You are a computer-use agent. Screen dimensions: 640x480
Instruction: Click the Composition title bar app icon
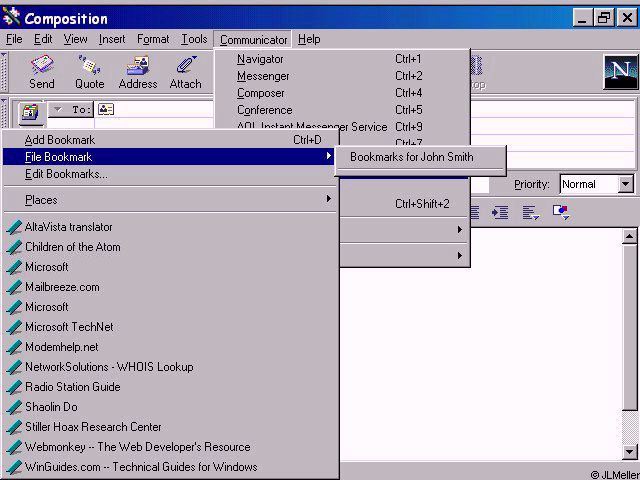pos(11,18)
